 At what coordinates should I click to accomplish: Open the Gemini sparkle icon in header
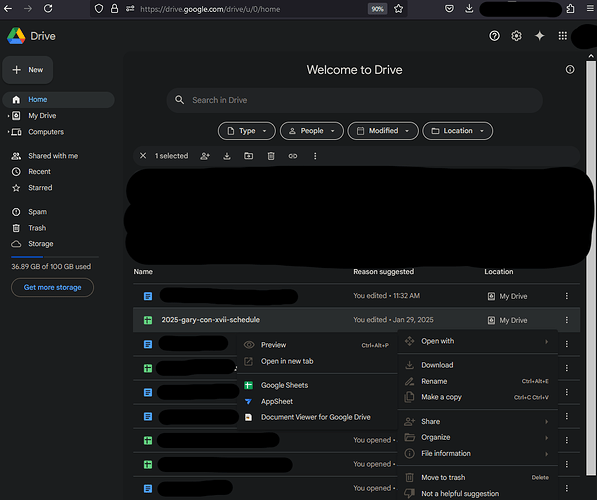click(540, 36)
